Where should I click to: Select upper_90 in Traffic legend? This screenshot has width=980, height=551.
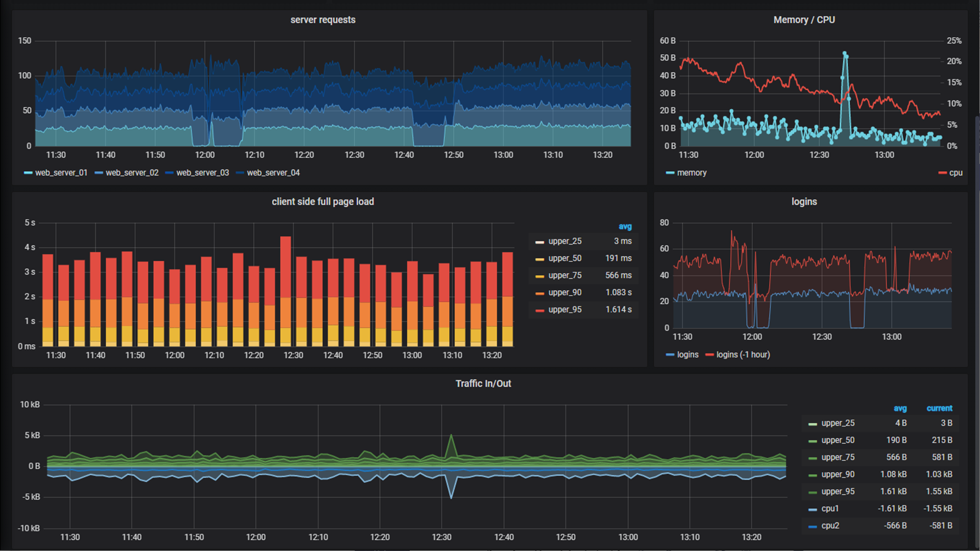[838, 475]
